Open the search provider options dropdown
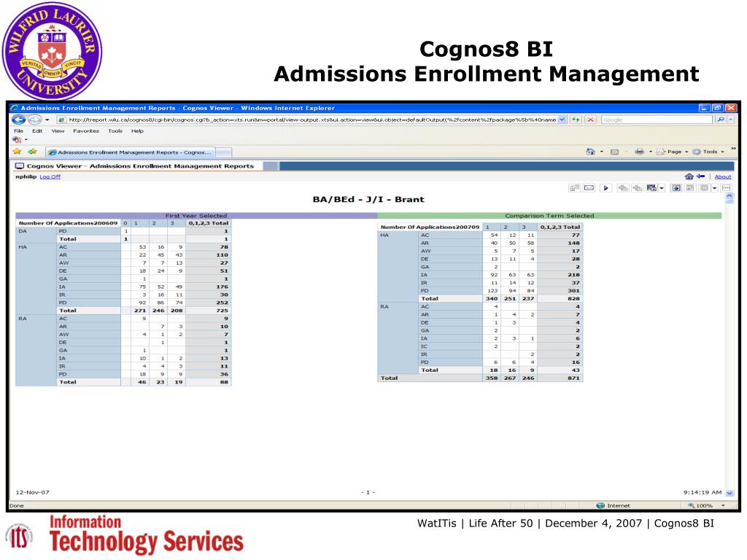Image resolution: width=747 pixels, height=560 pixels. (x=731, y=120)
